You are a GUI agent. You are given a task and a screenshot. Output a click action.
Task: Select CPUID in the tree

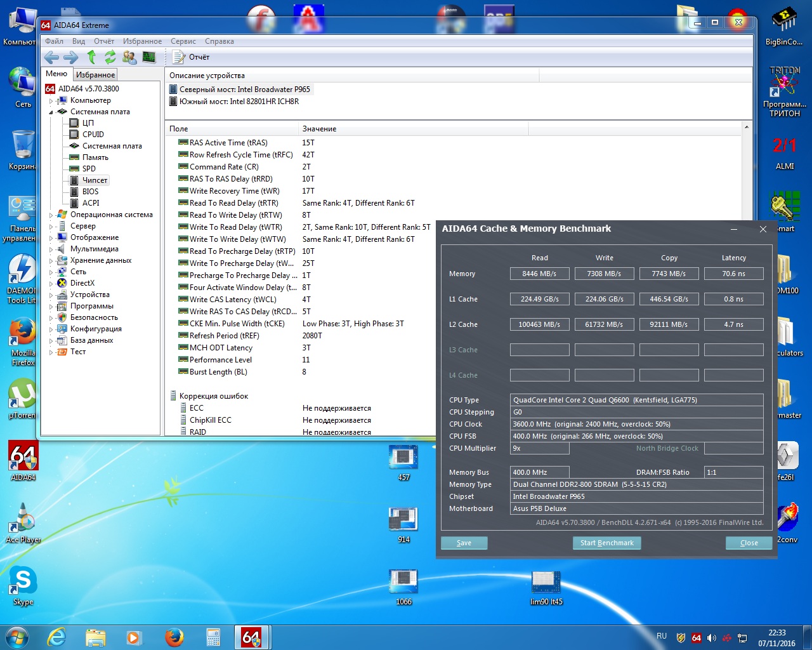93,135
